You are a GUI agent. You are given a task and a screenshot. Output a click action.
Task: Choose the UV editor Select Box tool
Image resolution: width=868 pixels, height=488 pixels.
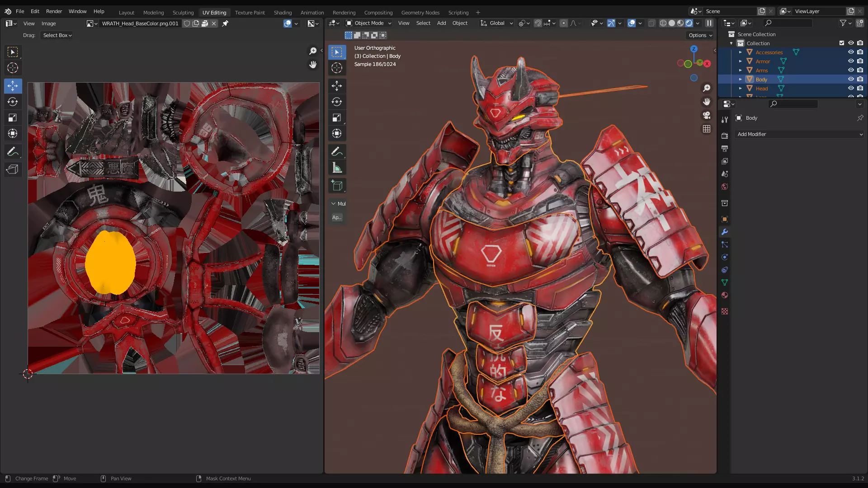(13, 52)
